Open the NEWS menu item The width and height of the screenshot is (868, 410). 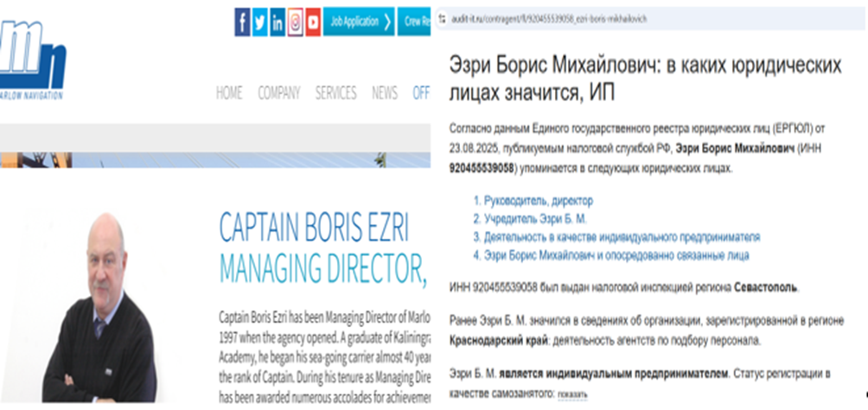385,93
